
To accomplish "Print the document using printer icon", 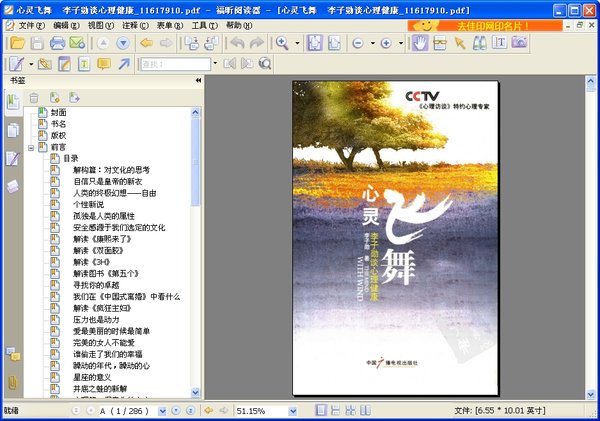I will pos(57,43).
